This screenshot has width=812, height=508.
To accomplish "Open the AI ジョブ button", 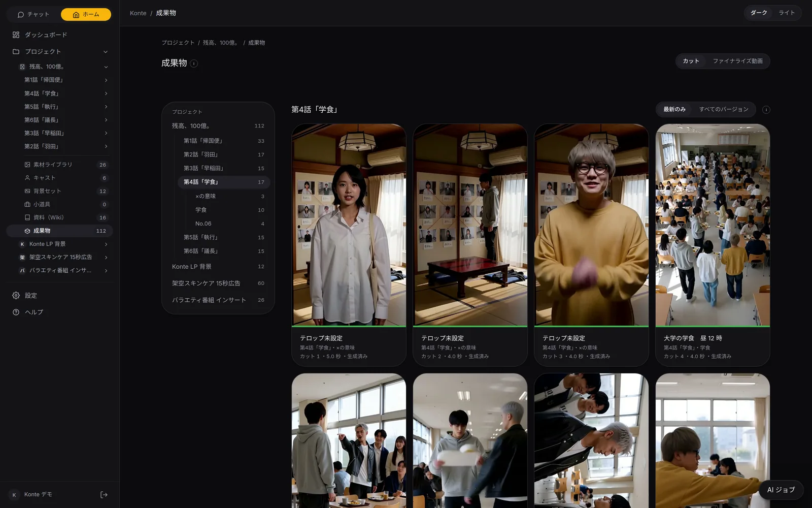I will [x=781, y=490].
